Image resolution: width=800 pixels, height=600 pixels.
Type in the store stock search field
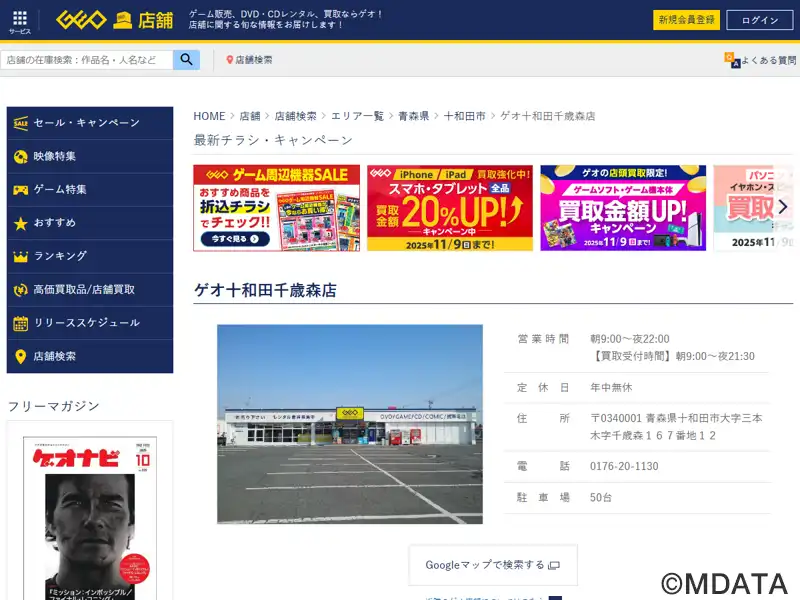point(88,60)
